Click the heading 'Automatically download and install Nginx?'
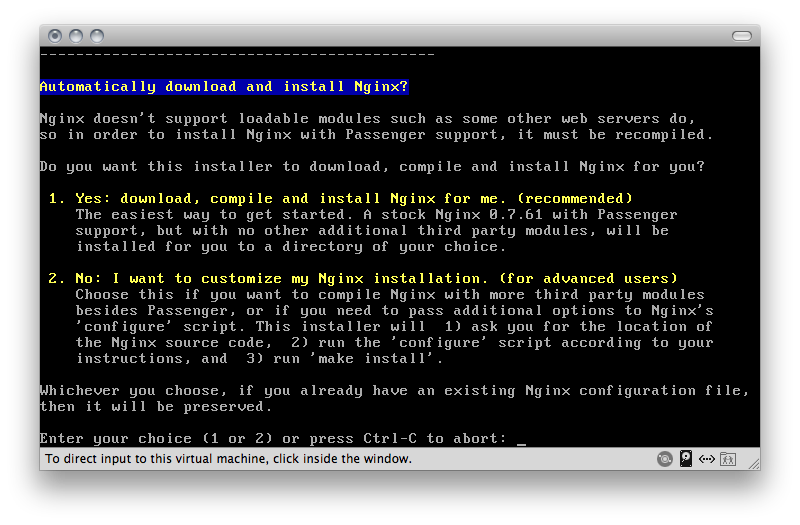800x525 pixels. [224, 87]
